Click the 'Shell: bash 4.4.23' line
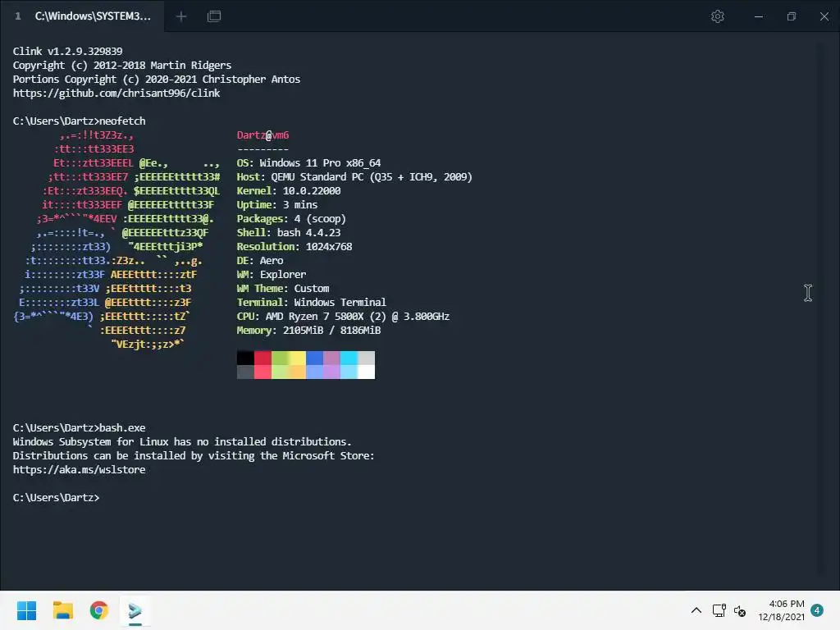Image resolution: width=840 pixels, height=630 pixels. pyautogui.click(x=289, y=232)
